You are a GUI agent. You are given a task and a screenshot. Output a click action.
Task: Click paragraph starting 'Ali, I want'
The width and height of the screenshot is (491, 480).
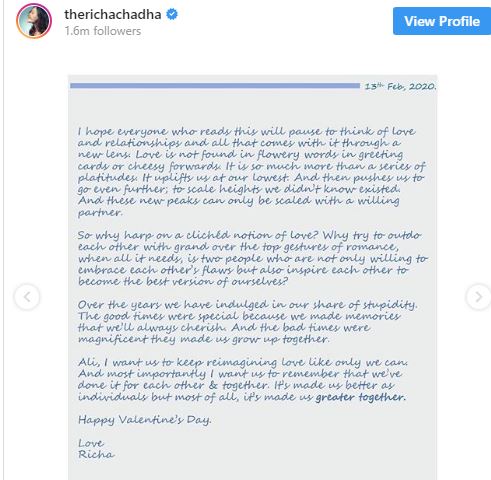tap(243, 380)
